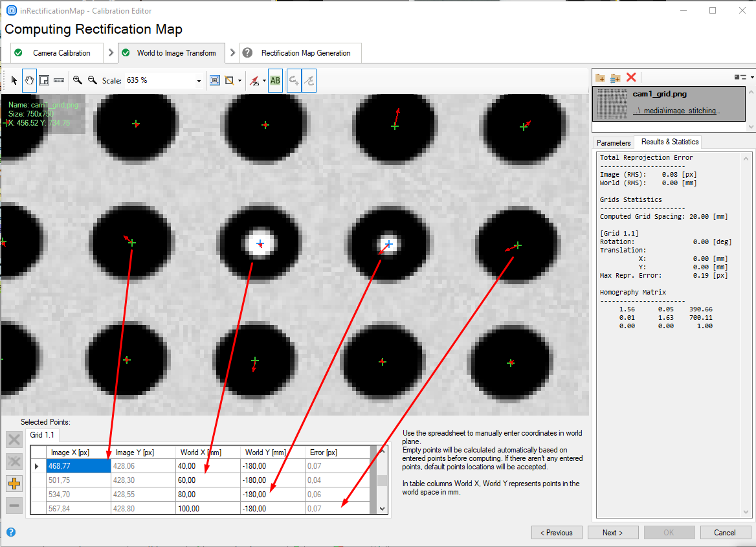The height and width of the screenshot is (547, 756).
Task: Open the blue help question mark icon
Action: click(x=10, y=532)
